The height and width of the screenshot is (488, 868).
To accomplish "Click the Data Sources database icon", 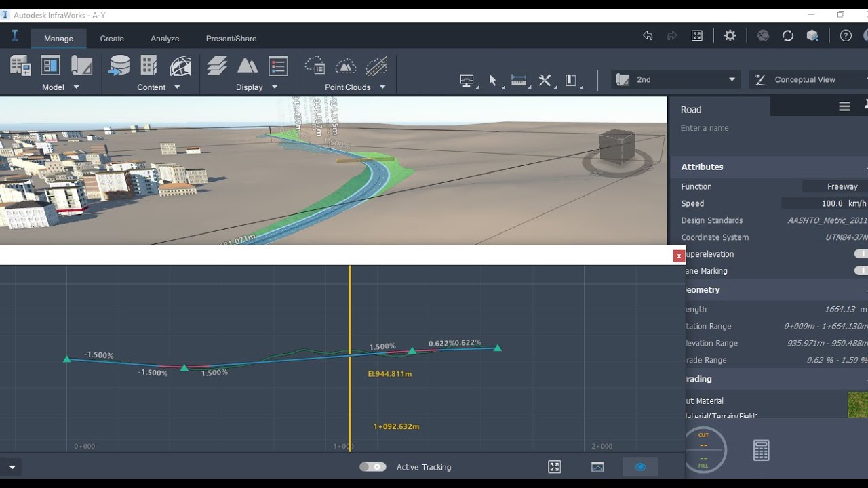I will [119, 66].
